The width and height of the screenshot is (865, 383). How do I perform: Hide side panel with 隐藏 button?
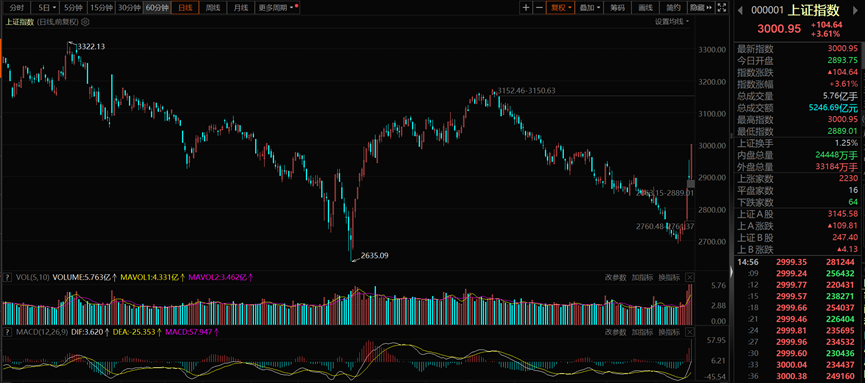[x=701, y=8]
